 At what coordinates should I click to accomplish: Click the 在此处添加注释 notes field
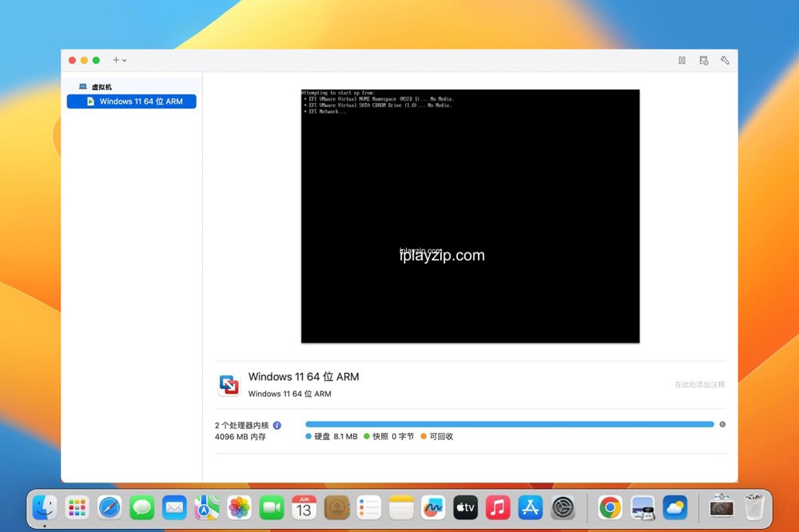click(x=699, y=384)
